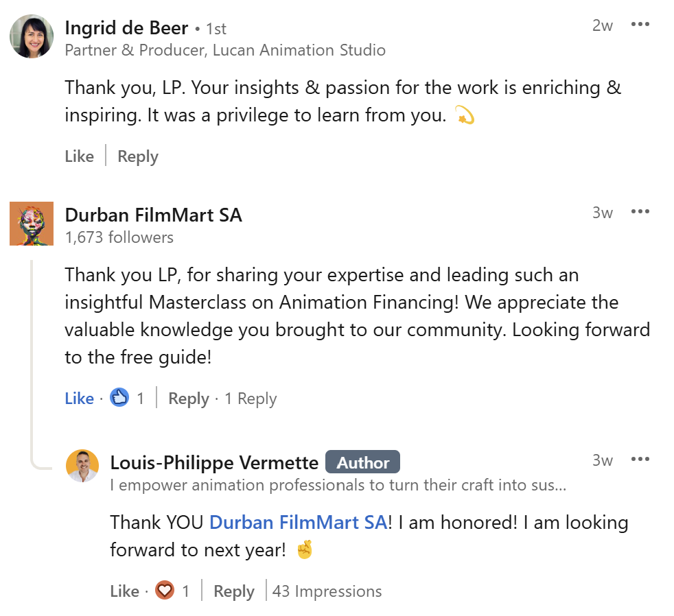
Task: Open Ingrid de Beer's profile picture
Action: coord(32,36)
